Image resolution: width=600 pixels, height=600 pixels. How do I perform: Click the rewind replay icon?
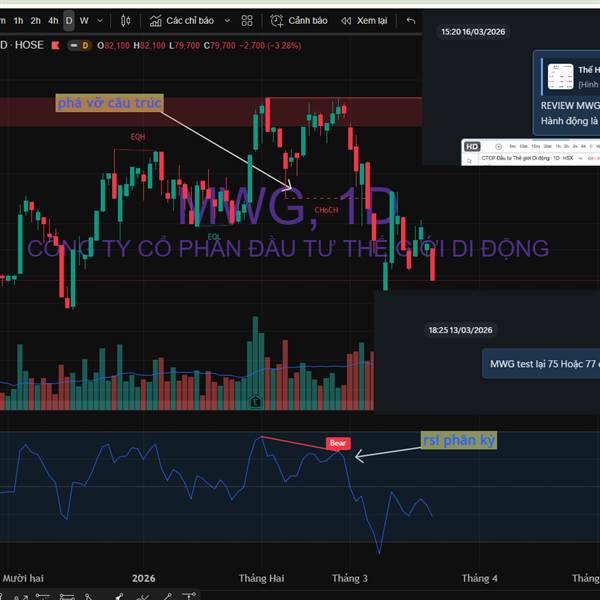[346, 21]
